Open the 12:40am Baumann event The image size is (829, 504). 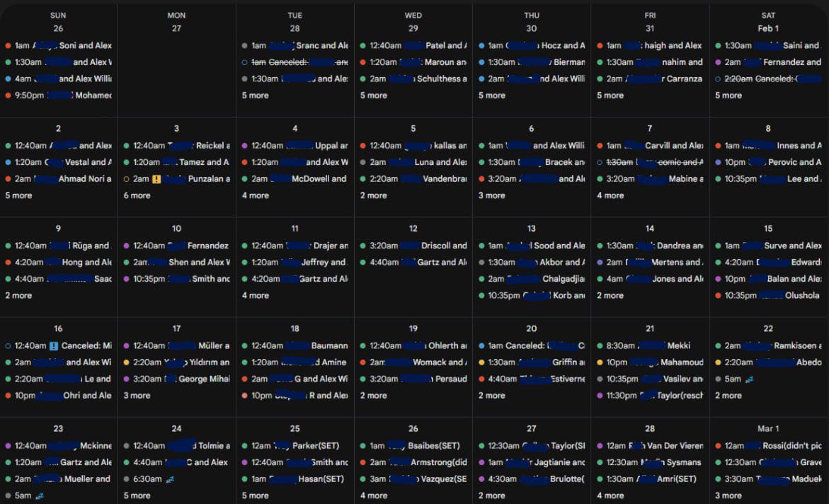295,346
